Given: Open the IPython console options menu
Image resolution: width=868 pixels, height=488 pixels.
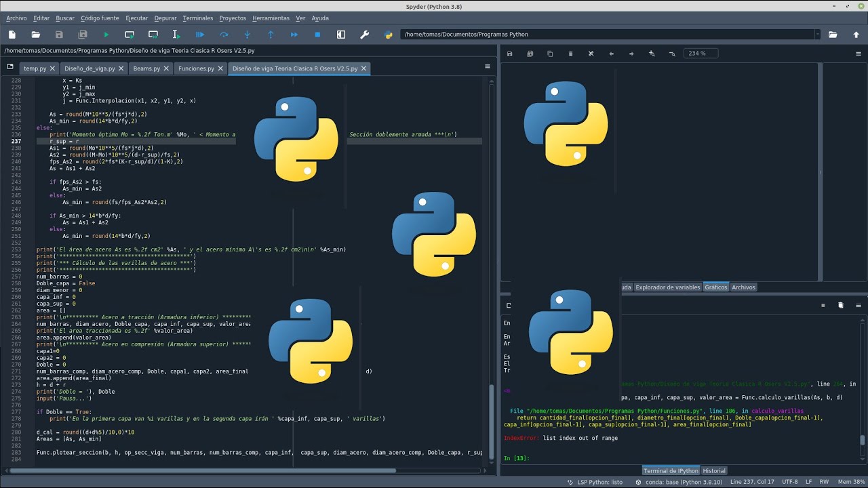Looking at the screenshot, I should [858, 306].
